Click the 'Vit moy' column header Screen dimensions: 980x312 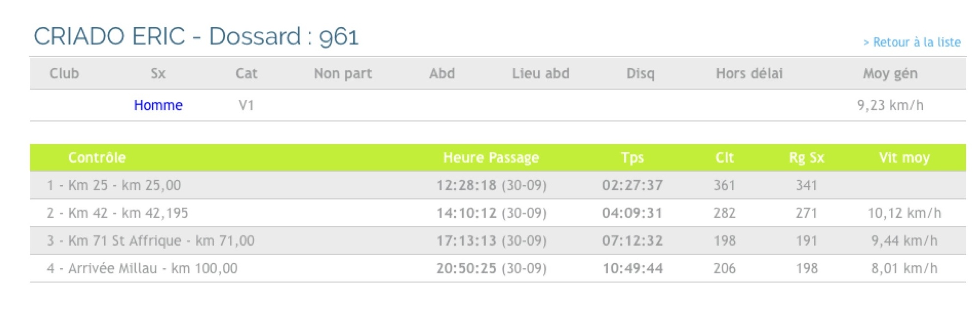pyautogui.click(x=904, y=158)
